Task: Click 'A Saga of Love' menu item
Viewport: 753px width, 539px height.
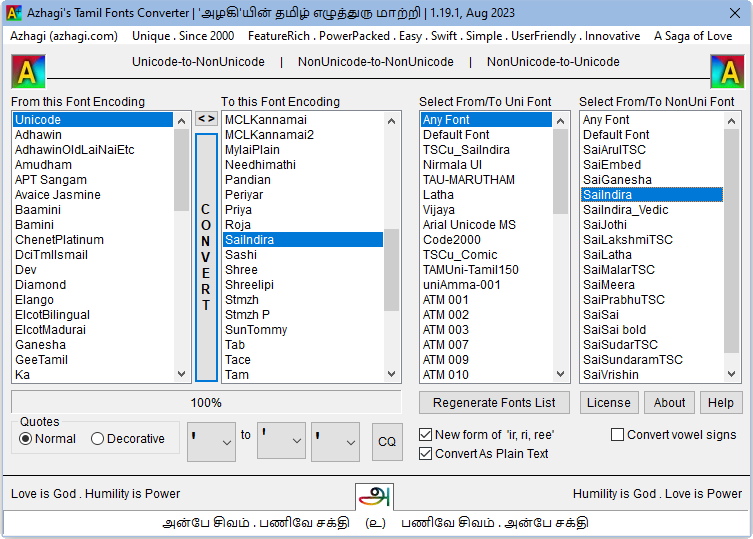Action: tap(693, 36)
